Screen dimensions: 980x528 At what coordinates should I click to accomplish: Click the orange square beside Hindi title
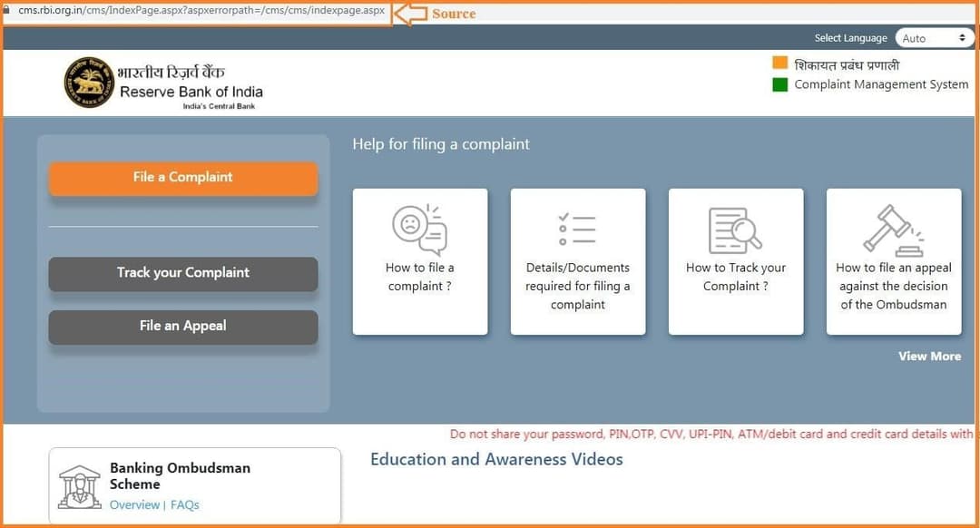[x=779, y=63]
